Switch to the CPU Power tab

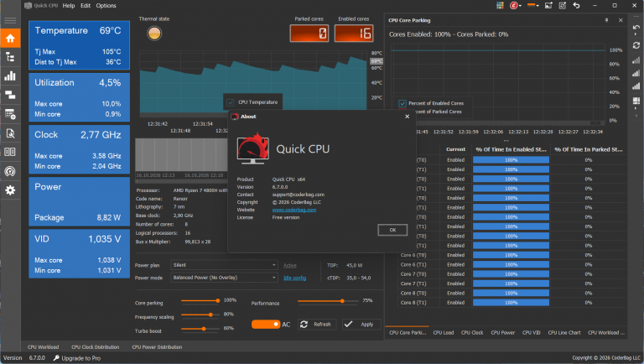click(503, 333)
